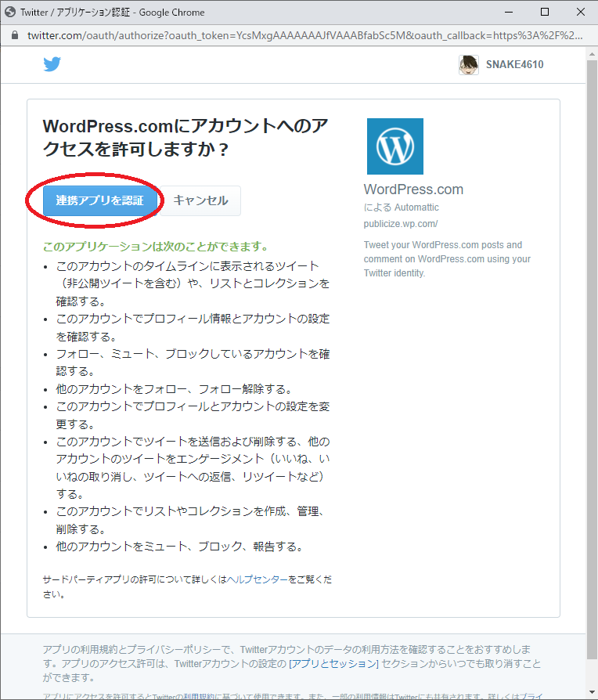Open the ヘルプセンター link
The image size is (598, 700).
(258, 579)
